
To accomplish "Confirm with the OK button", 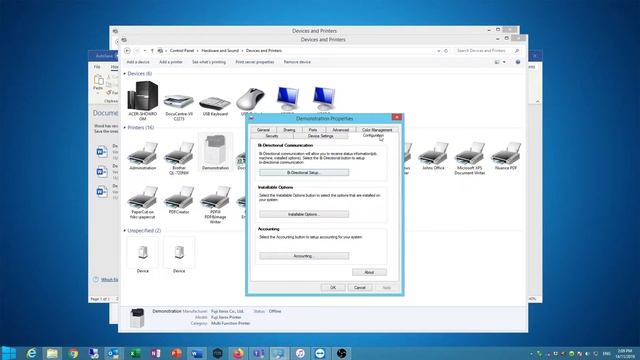I will pyautogui.click(x=333, y=288).
